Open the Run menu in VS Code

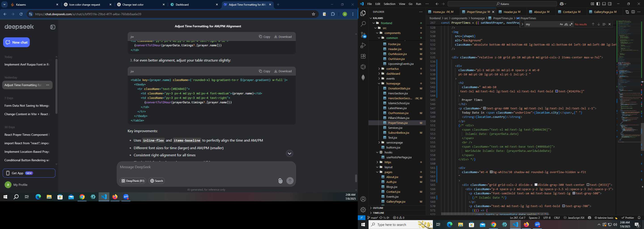(418, 4)
